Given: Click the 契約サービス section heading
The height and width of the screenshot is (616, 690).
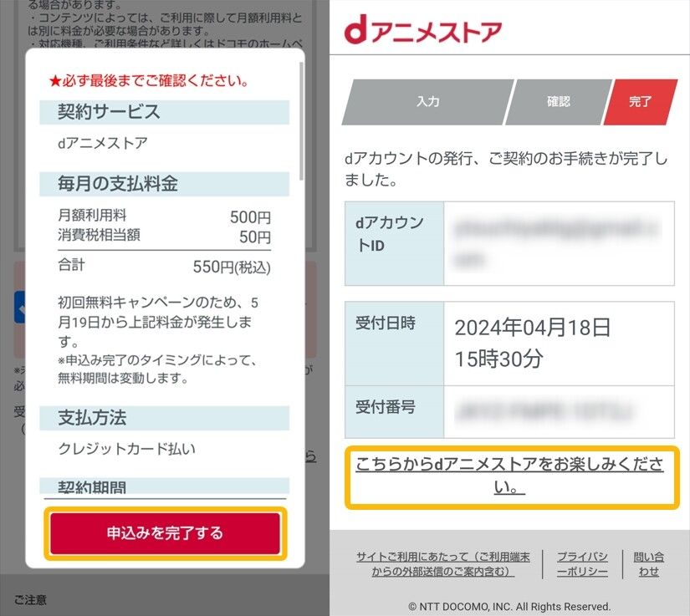Looking at the screenshot, I should (x=165, y=112).
